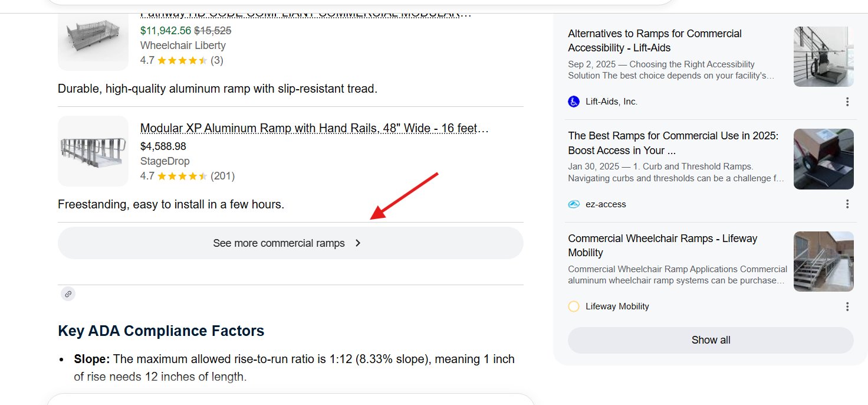
Task: Open three-dot menu for Lifeway Mobility result
Action: pyautogui.click(x=847, y=306)
